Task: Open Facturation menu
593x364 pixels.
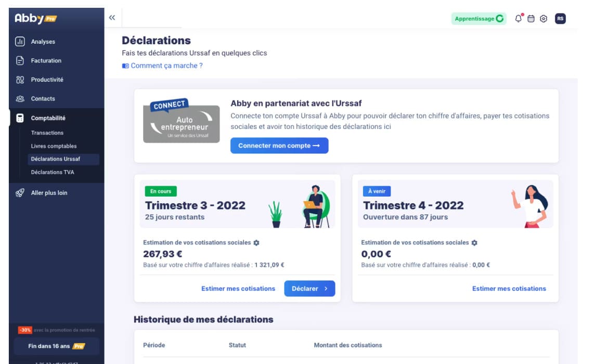Action: pyautogui.click(x=46, y=60)
